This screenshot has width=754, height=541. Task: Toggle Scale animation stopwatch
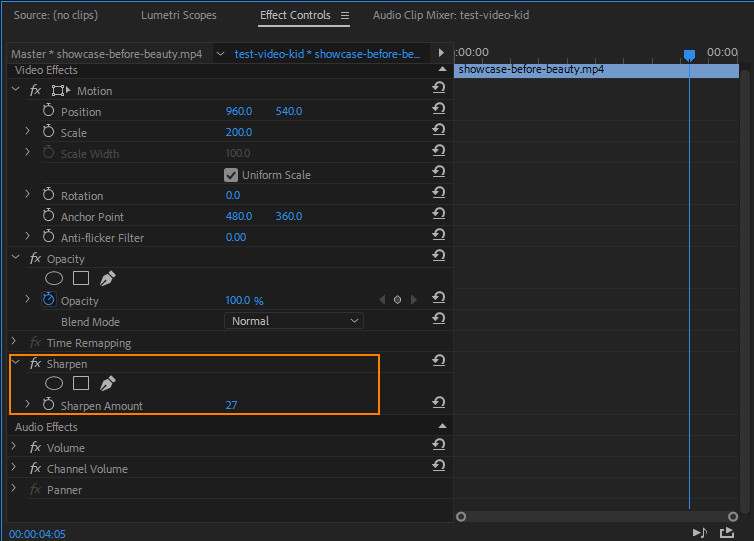coord(49,131)
